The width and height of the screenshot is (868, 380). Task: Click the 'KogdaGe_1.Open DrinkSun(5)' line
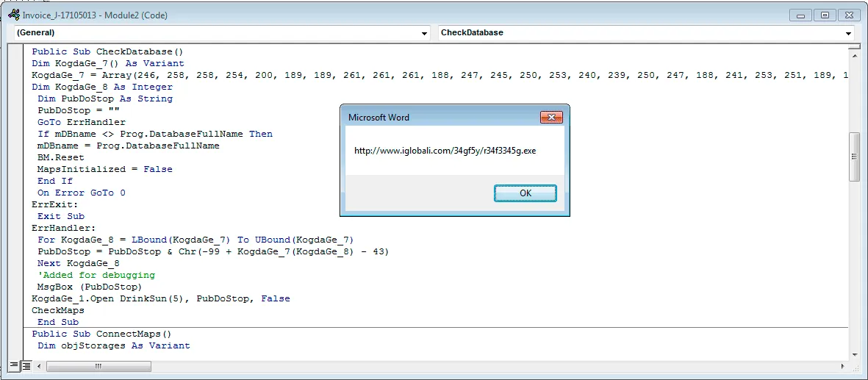[x=160, y=298]
